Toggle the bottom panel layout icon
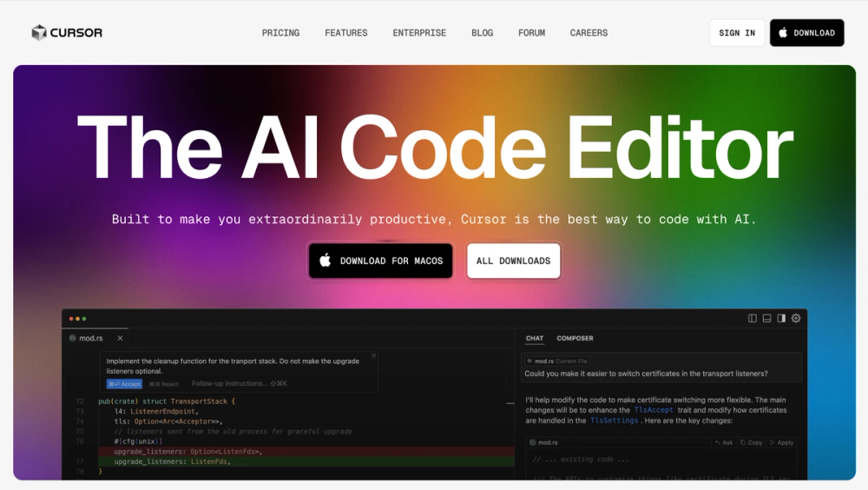This screenshot has height=490, width=868. pos(766,318)
